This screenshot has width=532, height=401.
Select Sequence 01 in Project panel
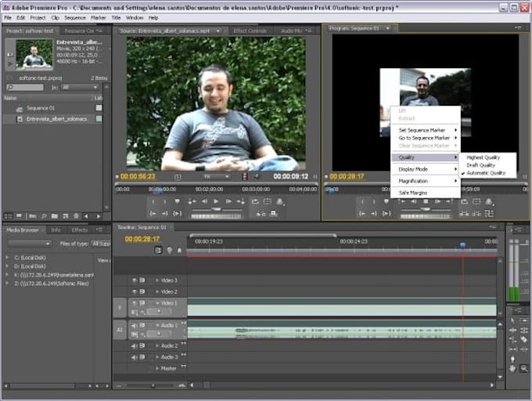(41, 108)
